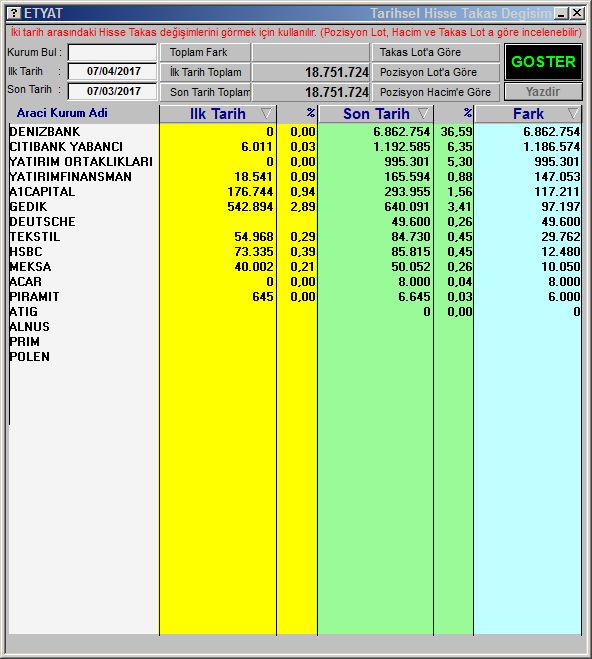Image resolution: width=592 pixels, height=659 pixels.
Task: Click the Kurum Bul search field
Action: 112,53
